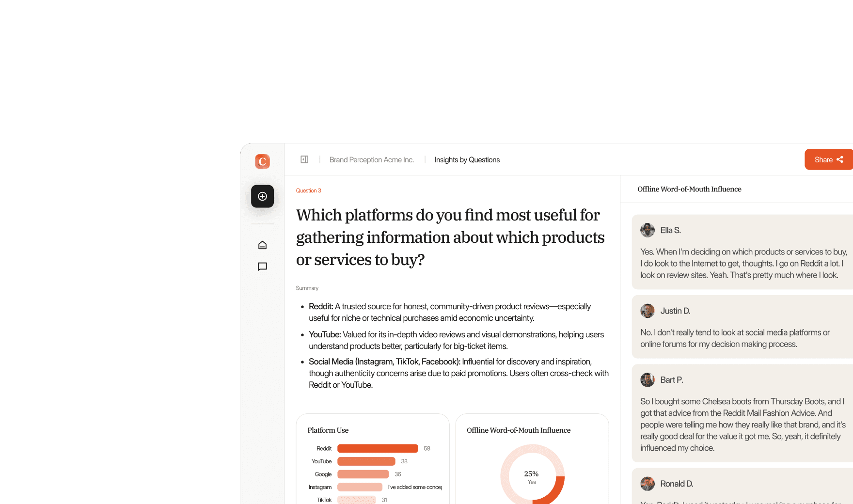The image size is (853, 504).
Task: Open Bart P.'s response card text
Action: pyautogui.click(x=742, y=425)
